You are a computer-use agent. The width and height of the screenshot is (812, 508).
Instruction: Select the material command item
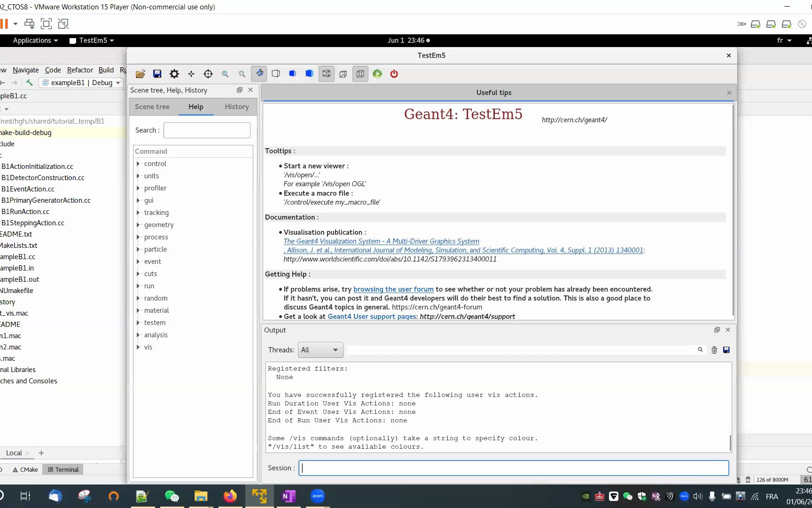tap(156, 310)
